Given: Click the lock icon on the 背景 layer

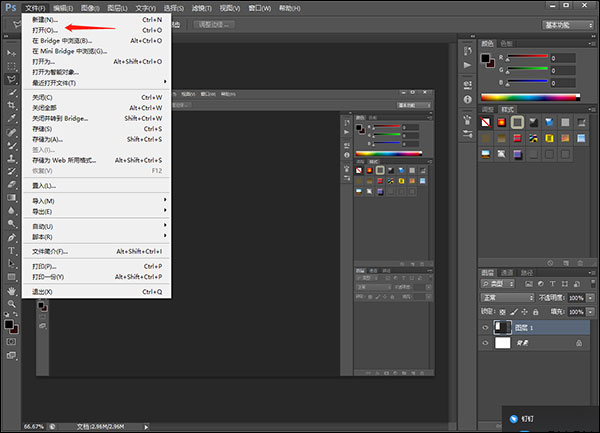Looking at the screenshot, I should coord(579,342).
